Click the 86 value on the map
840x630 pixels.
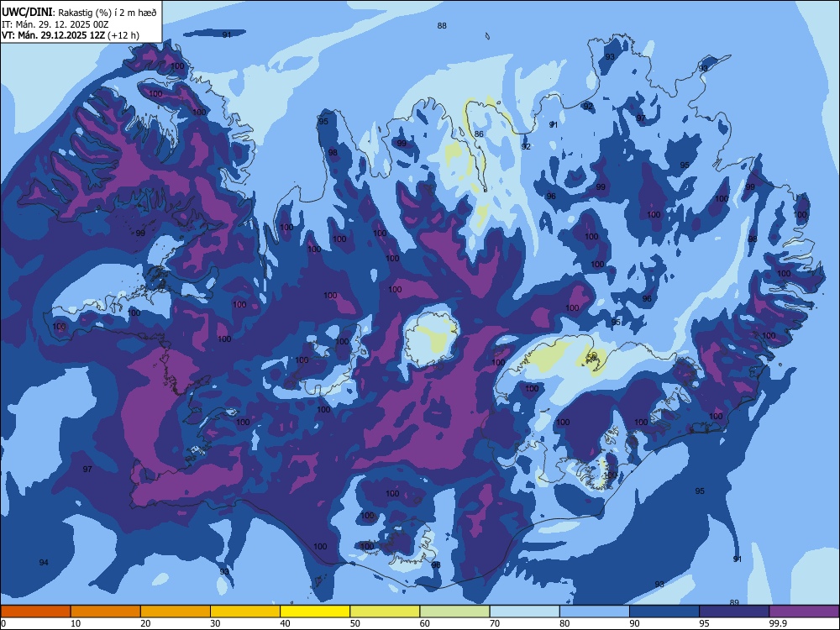[479, 134]
